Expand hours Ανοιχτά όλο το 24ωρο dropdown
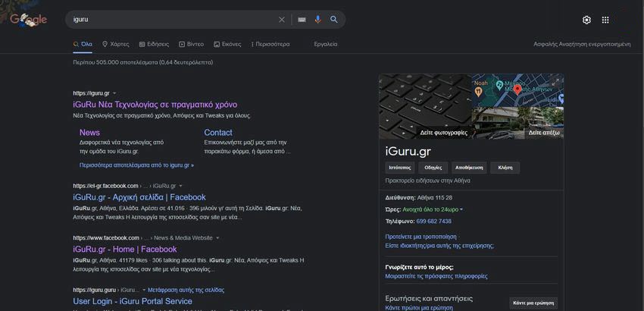Screen dimensions: 644x311 tap(433, 209)
